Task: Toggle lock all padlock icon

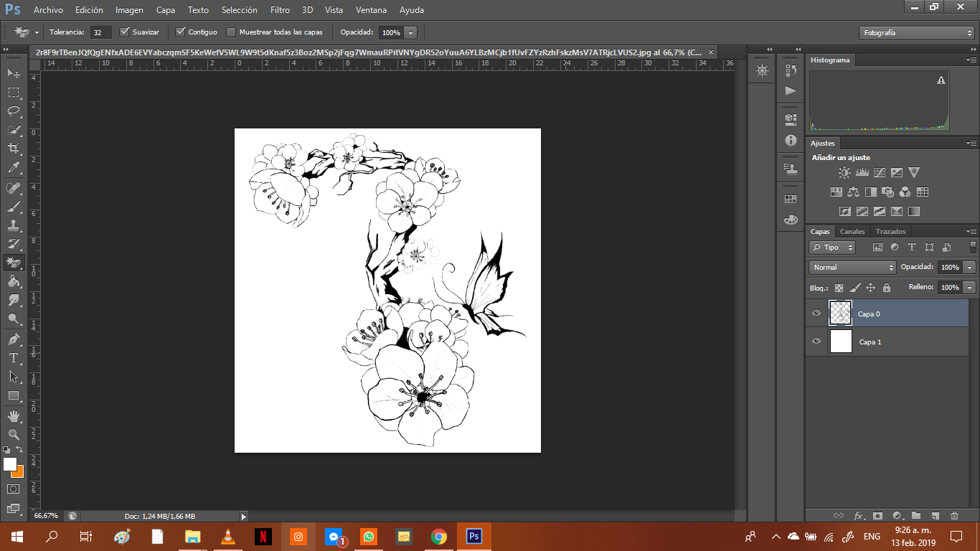Action: (887, 288)
